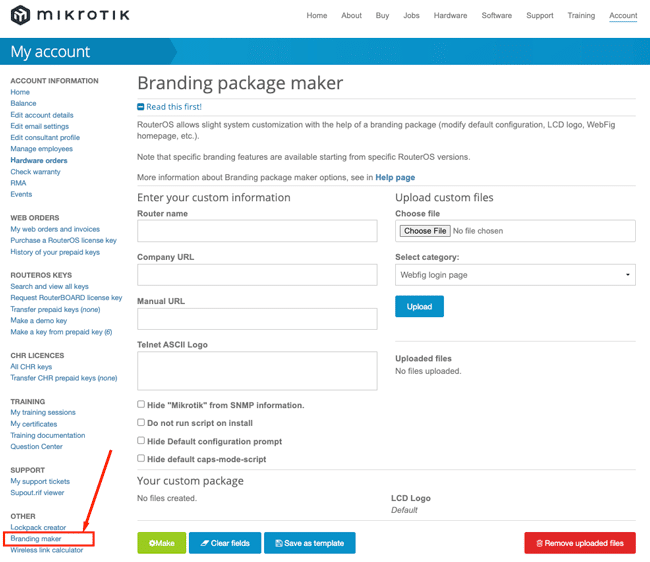Open My training sessions link
The height and width of the screenshot is (562, 650).
click(43, 412)
